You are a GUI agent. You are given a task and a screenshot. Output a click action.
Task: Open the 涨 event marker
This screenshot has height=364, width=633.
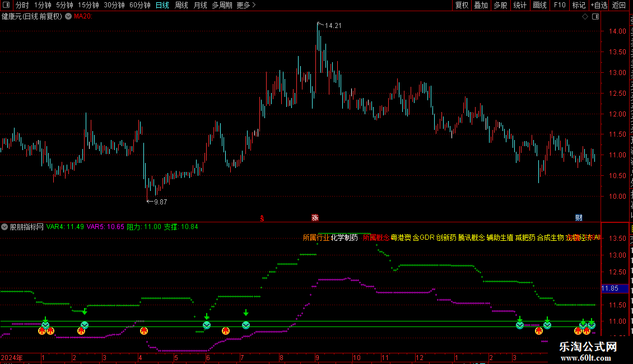[x=315, y=218]
